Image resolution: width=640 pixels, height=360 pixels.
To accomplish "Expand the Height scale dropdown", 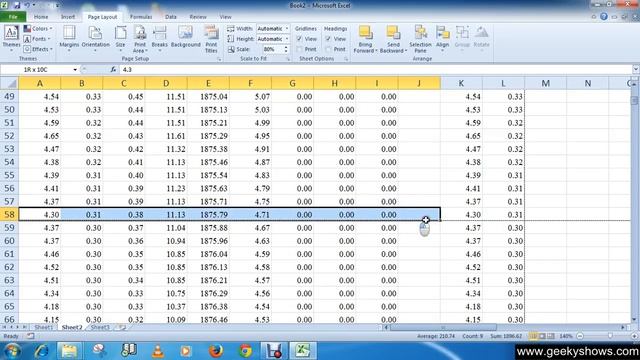I will pos(287,39).
